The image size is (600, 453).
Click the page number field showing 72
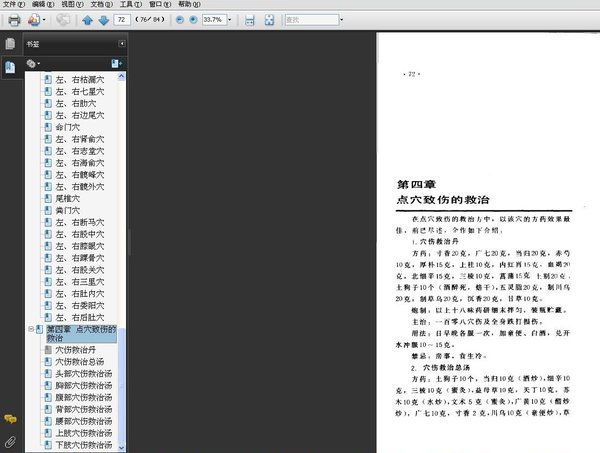click(122, 20)
